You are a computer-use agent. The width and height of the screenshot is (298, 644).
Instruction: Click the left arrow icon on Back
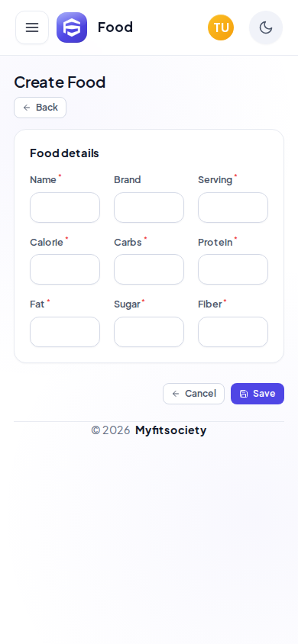pos(27,108)
